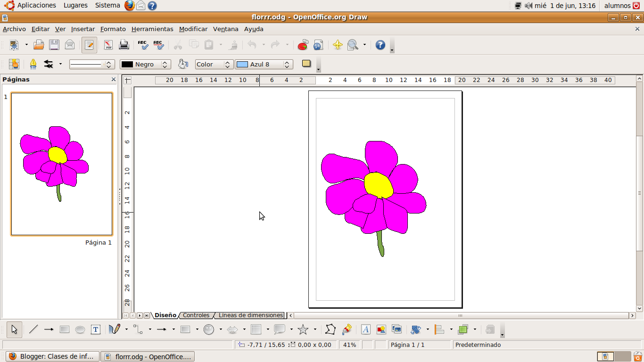The height and width of the screenshot is (362, 644).
Task: Select the Connector tool
Action: coord(140,329)
